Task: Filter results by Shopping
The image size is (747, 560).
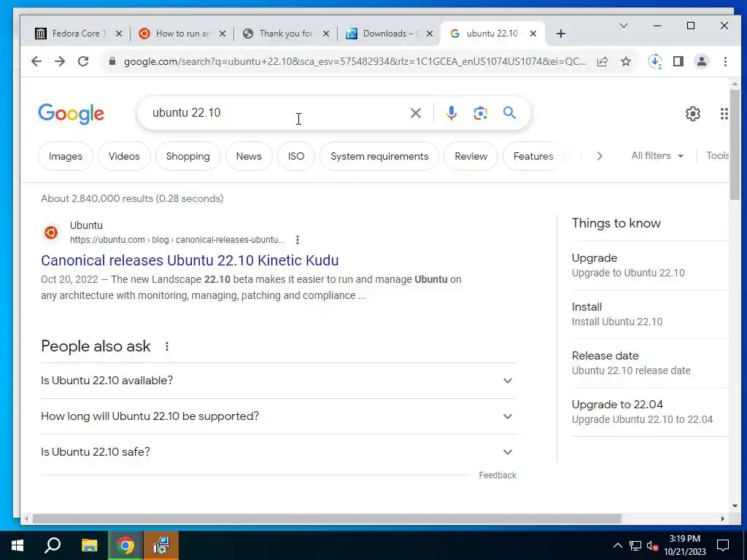Action: [187, 156]
